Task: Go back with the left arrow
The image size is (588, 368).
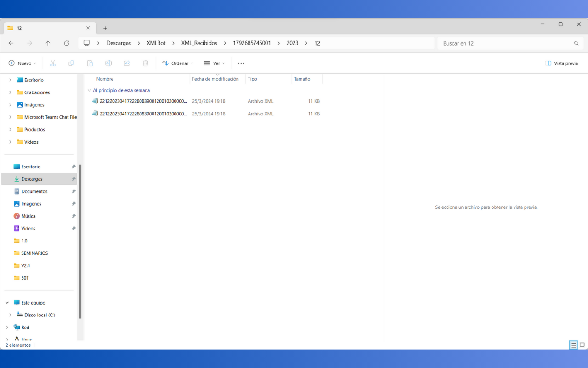Action: (x=11, y=43)
